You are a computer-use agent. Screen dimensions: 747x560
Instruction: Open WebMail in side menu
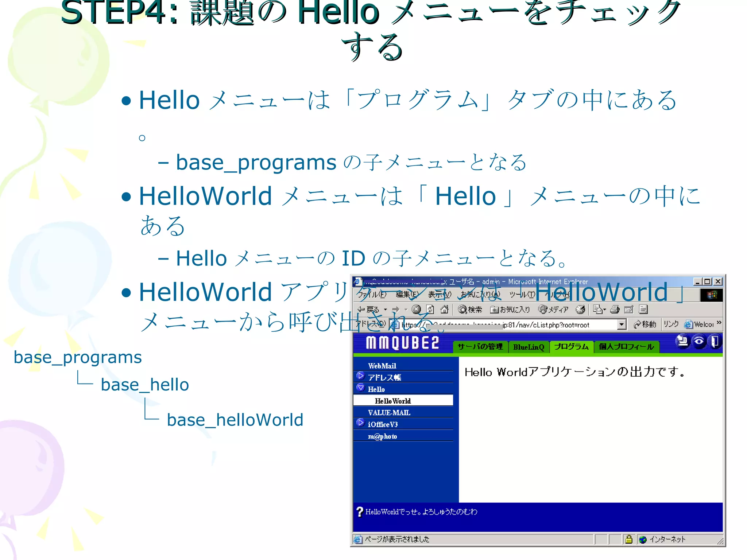[x=382, y=366]
